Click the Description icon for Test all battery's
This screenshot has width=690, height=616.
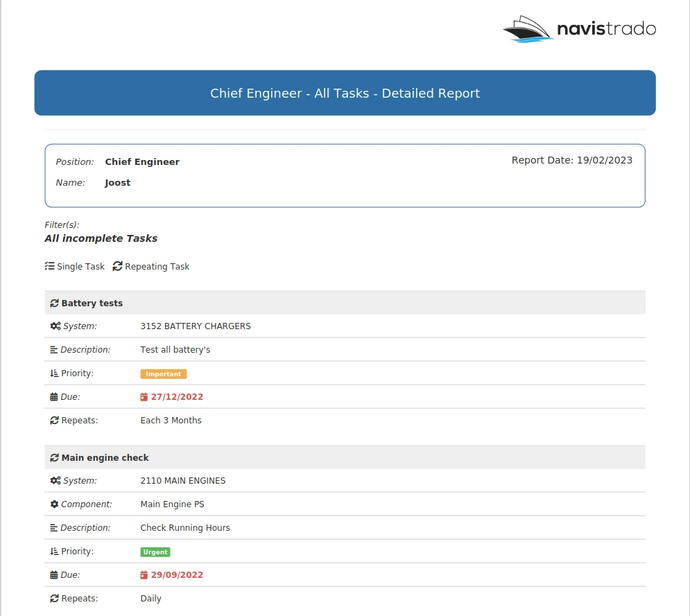(53, 349)
